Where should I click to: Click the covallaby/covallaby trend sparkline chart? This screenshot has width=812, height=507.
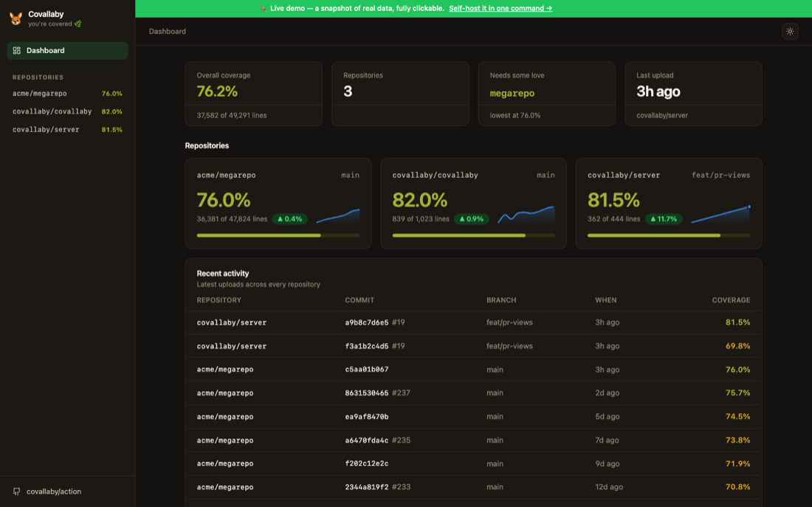click(526, 215)
